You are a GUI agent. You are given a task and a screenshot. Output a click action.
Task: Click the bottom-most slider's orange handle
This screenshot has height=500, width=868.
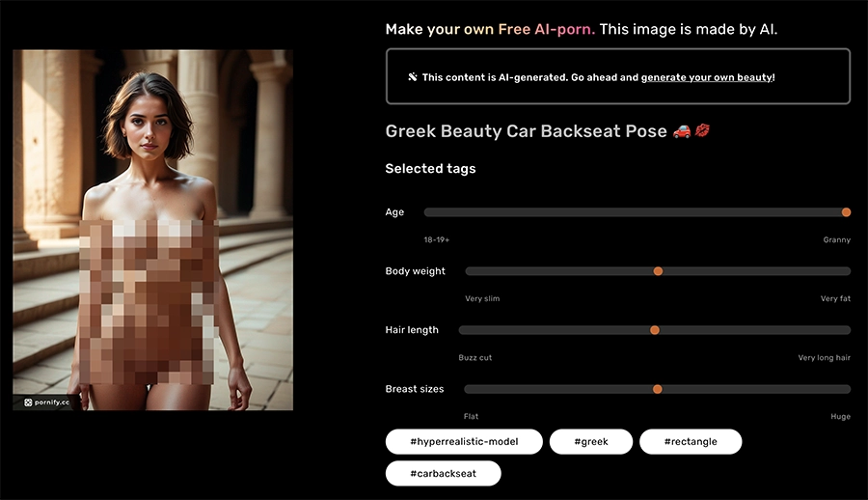[658, 389]
